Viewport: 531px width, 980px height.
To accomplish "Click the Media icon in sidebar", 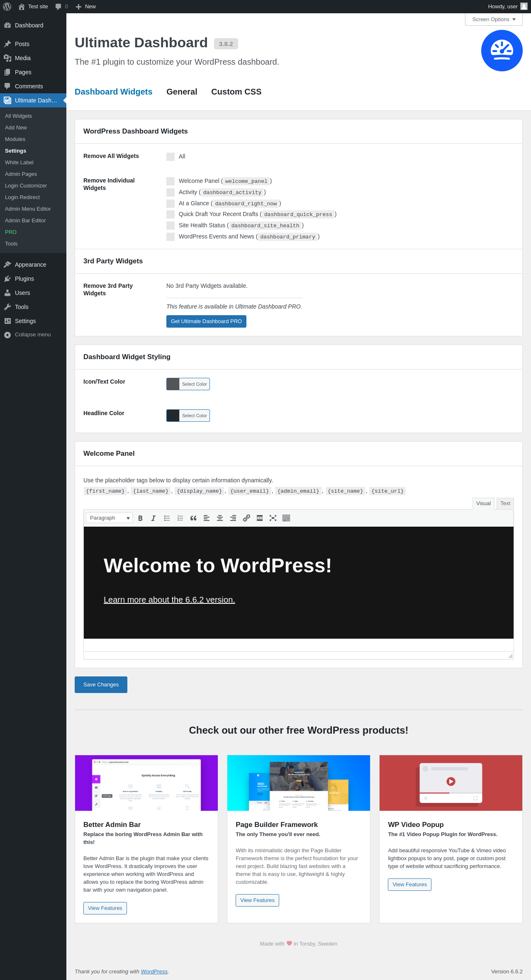I will tap(7, 58).
